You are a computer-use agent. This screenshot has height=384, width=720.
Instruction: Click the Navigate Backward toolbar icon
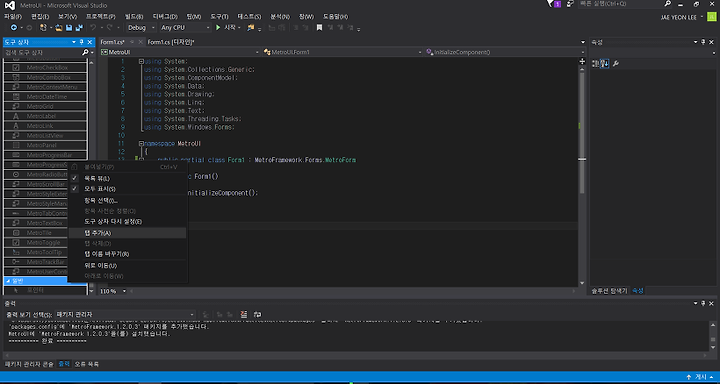pos(14,28)
